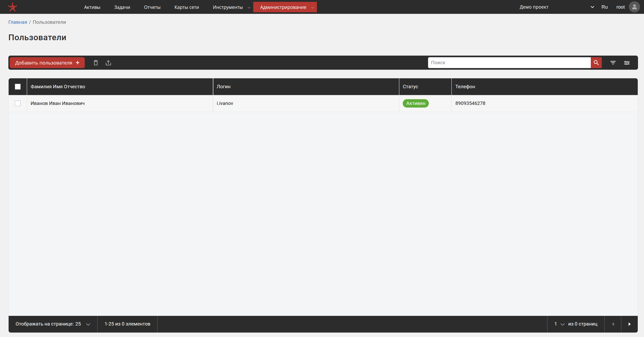644x337 pixels.
Task: Go to next page arrow
Action: (x=629, y=324)
